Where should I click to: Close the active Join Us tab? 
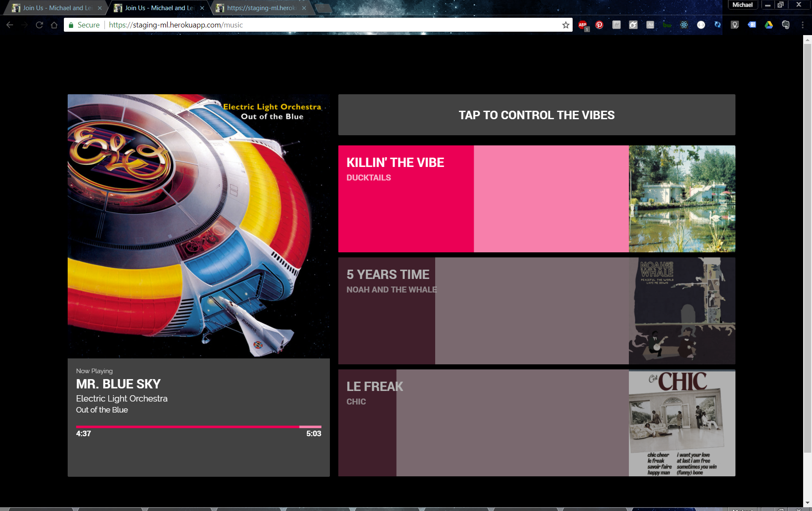pos(202,8)
